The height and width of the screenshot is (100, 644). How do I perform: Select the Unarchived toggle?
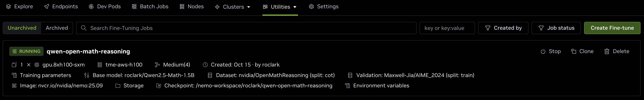pos(22,28)
